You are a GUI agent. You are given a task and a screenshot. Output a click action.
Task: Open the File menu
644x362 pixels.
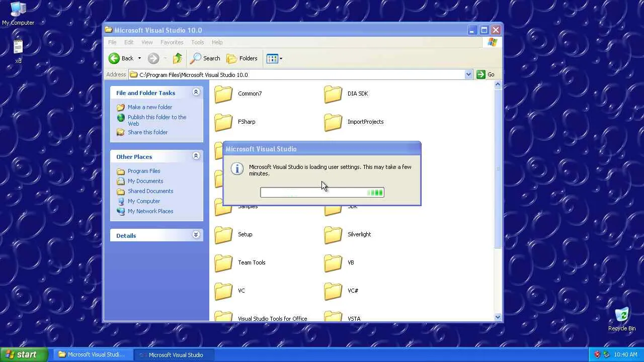tap(112, 42)
